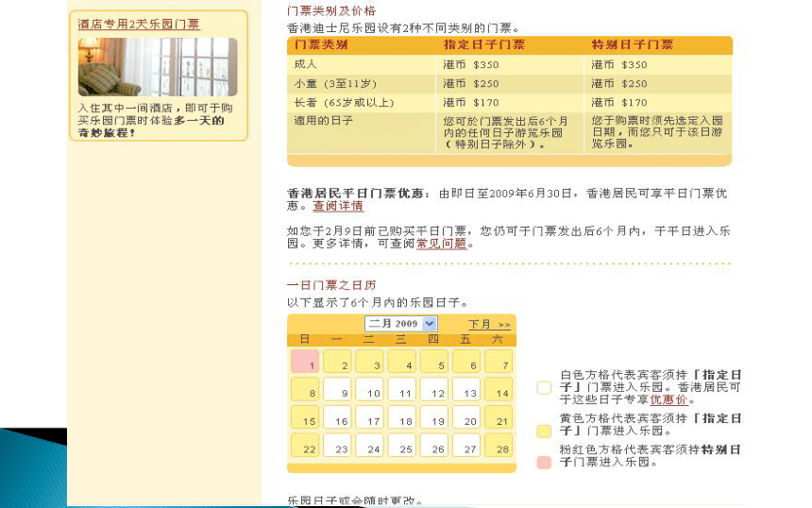Screen dimensions: 812x508
Task: Select calendar date 26
Action: pos(433,446)
